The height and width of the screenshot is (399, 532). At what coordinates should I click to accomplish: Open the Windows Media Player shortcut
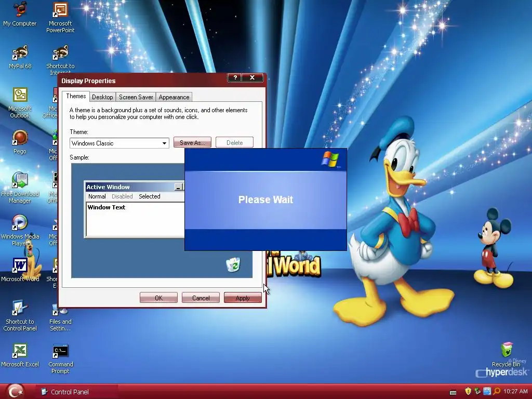(x=20, y=230)
